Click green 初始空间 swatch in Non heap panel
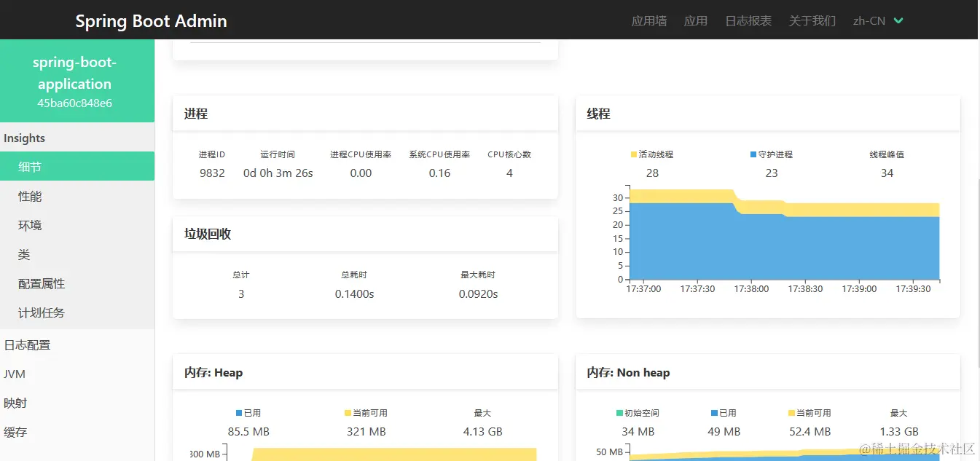The image size is (980, 461). 619,413
